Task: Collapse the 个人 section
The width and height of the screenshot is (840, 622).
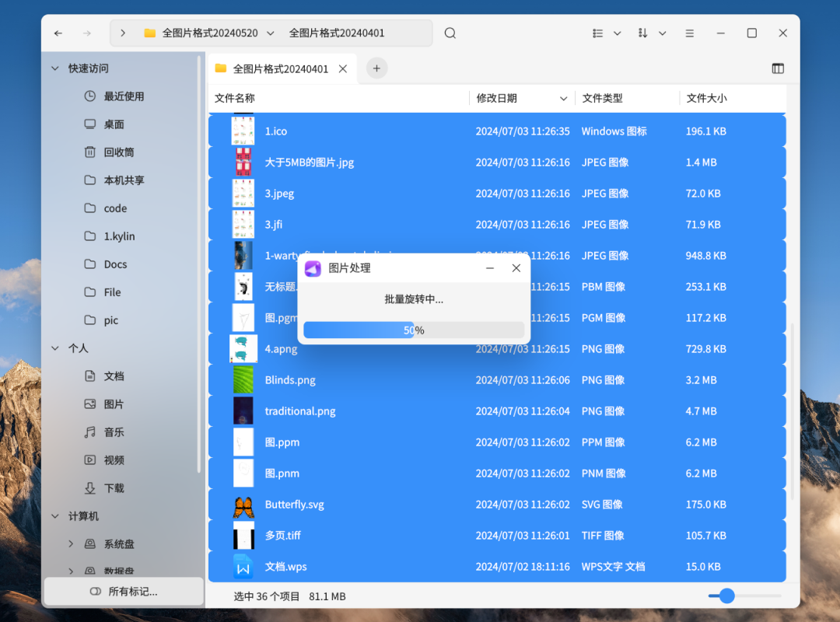Action: tap(55, 348)
